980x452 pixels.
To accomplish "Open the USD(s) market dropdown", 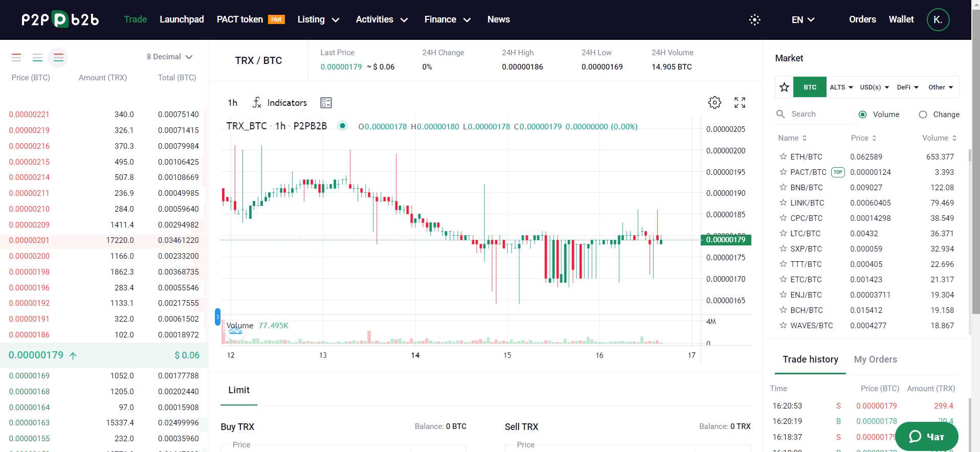I will click(x=875, y=87).
